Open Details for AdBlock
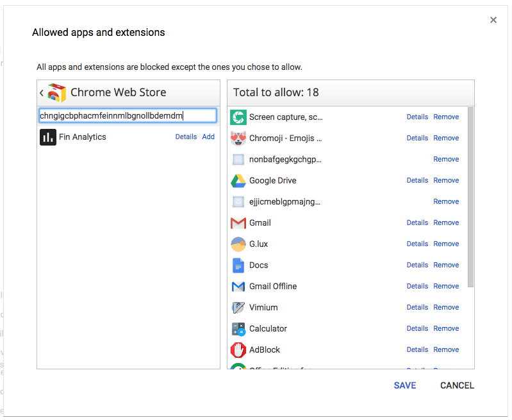 click(417, 349)
